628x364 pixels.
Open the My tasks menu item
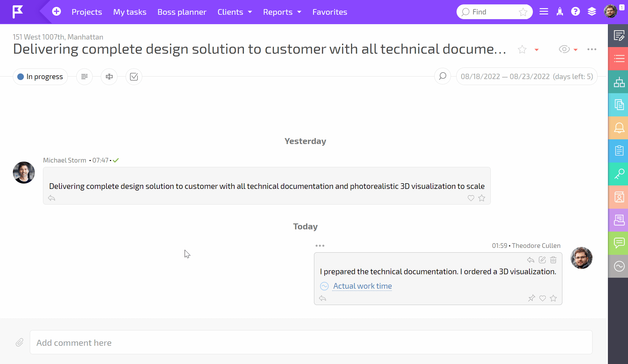point(130,12)
